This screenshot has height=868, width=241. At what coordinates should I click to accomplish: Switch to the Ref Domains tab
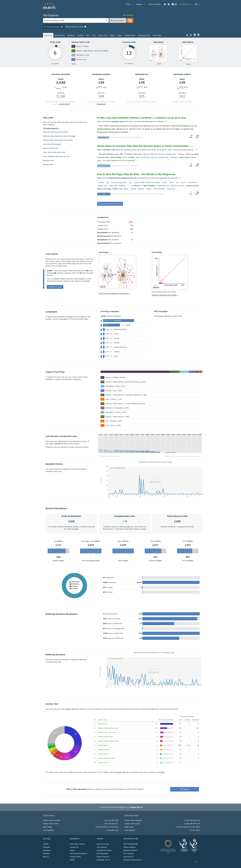(60, 35)
